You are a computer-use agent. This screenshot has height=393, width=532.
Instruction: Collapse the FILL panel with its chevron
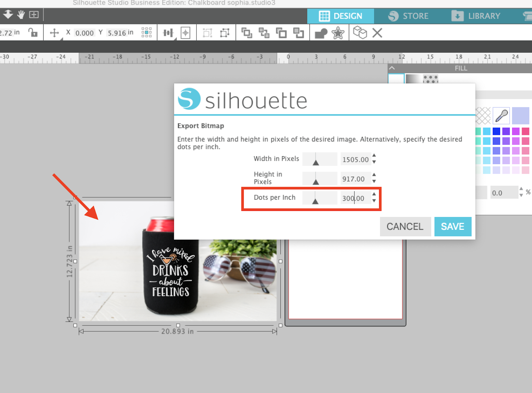pyautogui.click(x=392, y=68)
